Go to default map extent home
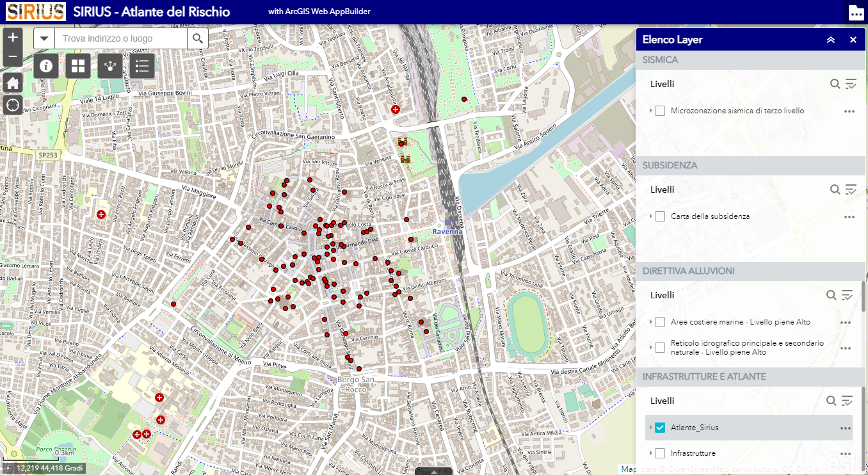The width and height of the screenshot is (868, 475). 13,83
